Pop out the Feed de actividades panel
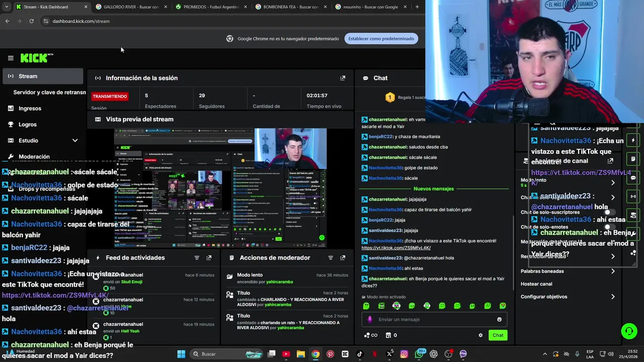 point(209,258)
